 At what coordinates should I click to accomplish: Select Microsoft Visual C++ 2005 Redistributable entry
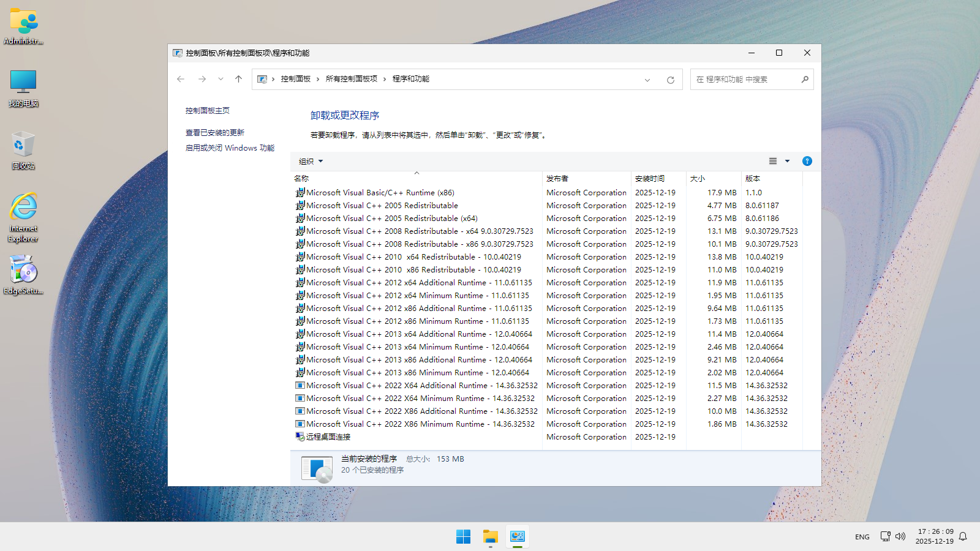pos(382,206)
